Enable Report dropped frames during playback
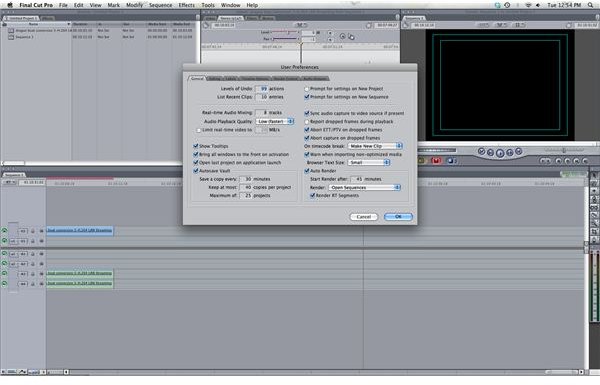 [x=307, y=122]
